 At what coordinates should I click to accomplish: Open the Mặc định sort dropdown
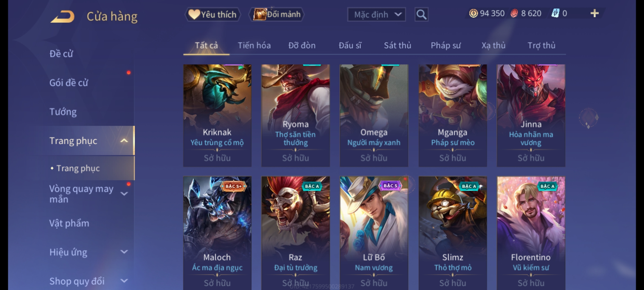376,15
